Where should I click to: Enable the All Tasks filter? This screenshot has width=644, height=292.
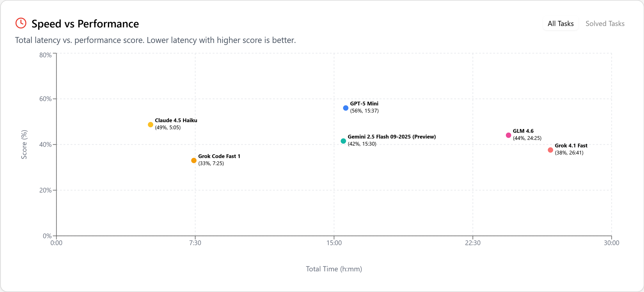[x=560, y=23]
